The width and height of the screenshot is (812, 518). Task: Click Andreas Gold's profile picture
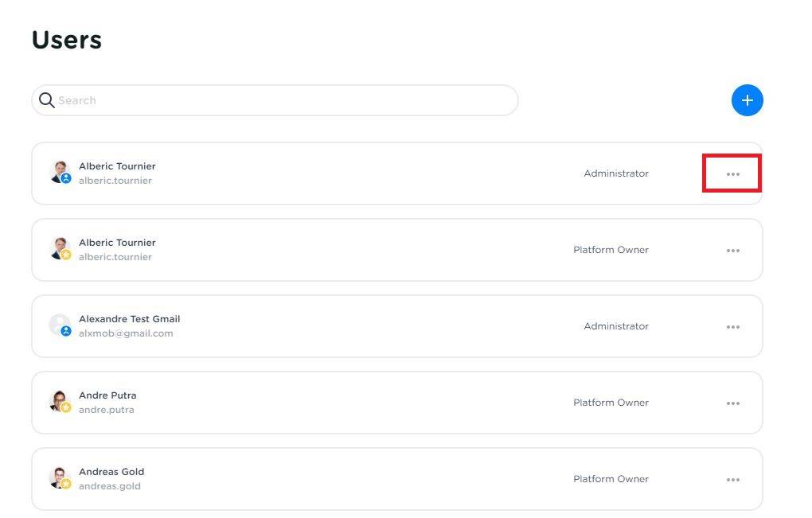[x=60, y=478]
